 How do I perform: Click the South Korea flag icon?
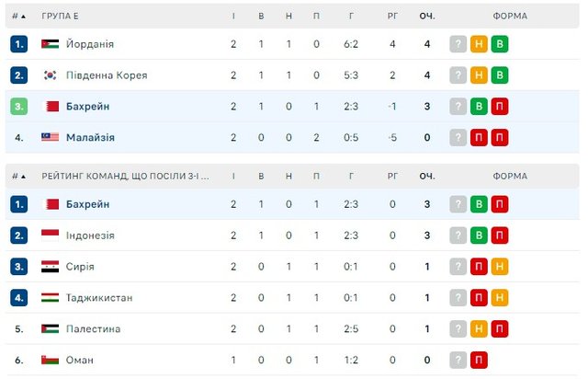50,75
